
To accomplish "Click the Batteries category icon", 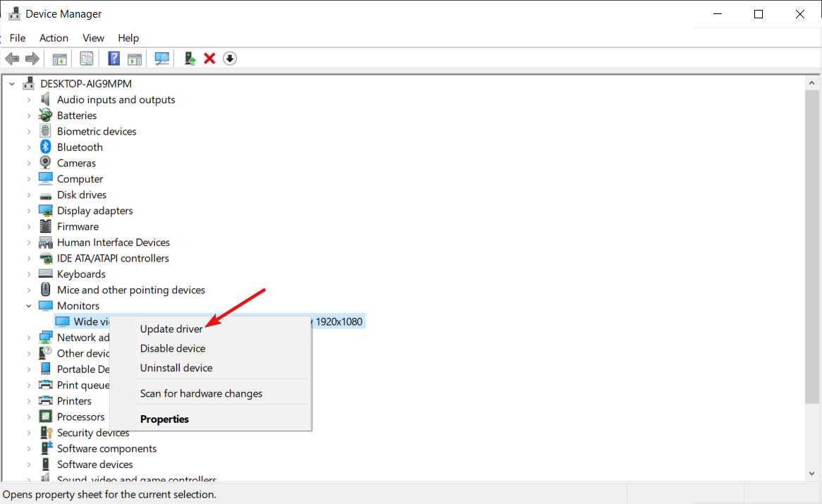I will pos(46,116).
